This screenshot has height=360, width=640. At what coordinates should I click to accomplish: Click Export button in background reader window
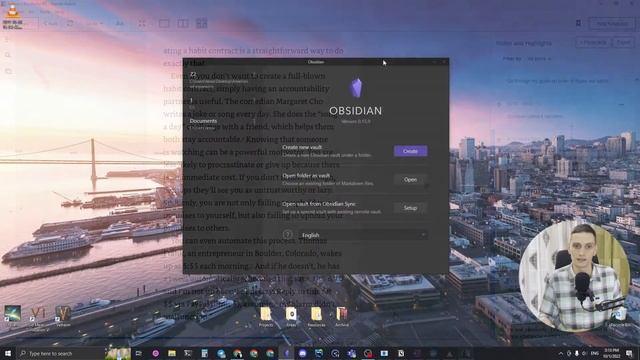click(623, 42)
